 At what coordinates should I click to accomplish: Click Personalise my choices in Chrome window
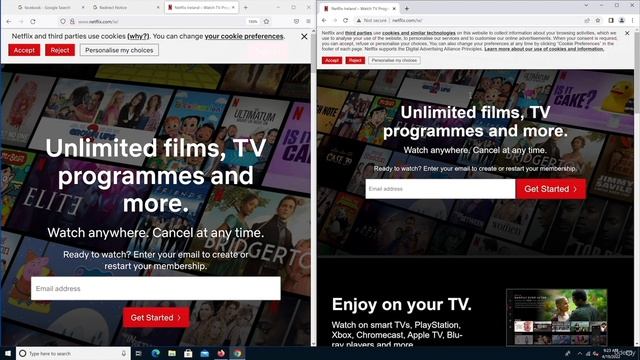pyautogui.click(x=394, y=60)
